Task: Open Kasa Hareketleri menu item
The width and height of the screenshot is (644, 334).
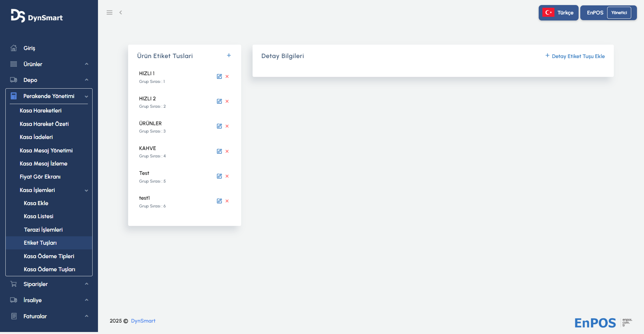Action: click(x=41, y=110)
